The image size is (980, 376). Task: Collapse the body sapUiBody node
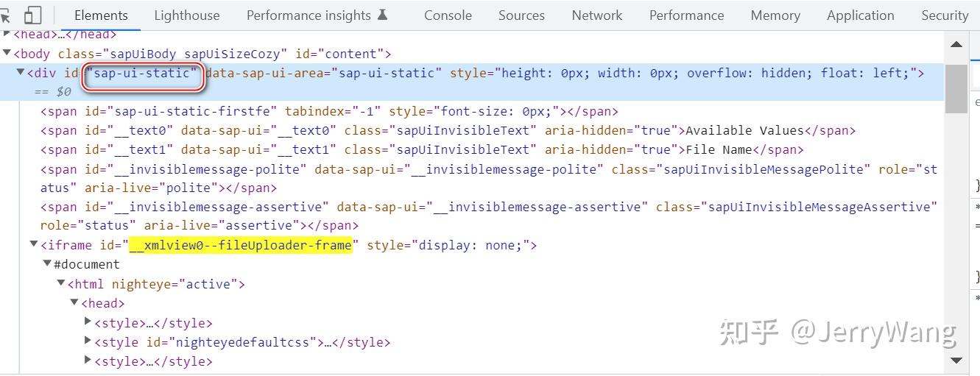click(7, 53)
